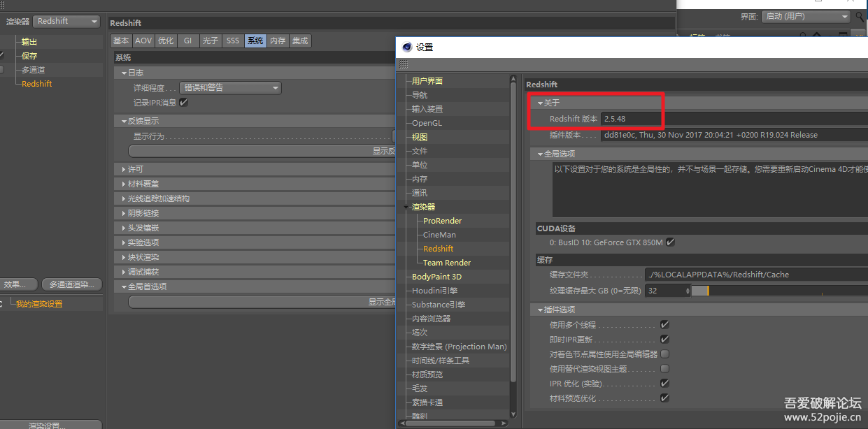Toggle IPR 优化 (实验) checkbox
Screen dimensions: 868x429
click(664, 384)
